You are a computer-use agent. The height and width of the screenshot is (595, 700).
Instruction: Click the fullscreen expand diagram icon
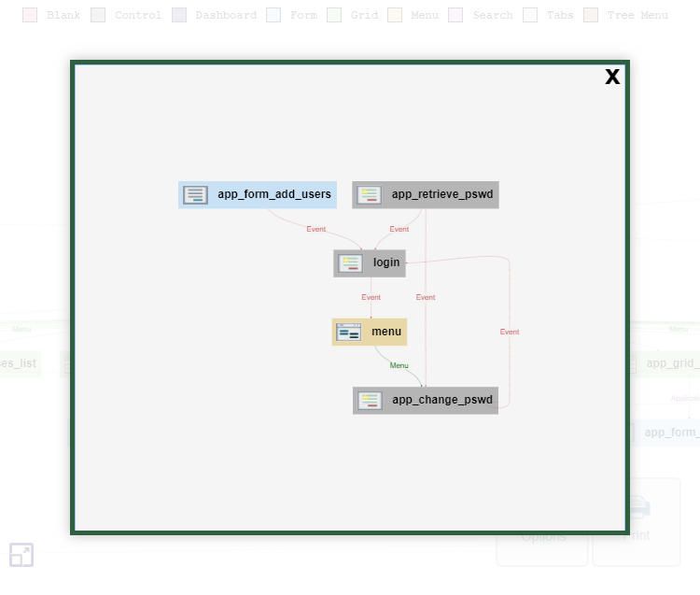click(x=21, y=555)
